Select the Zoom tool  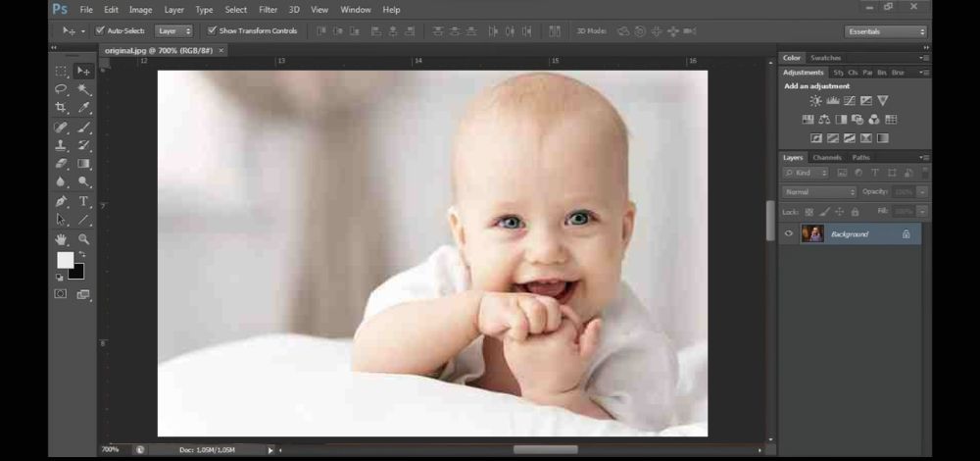click(x=83, y=239)
